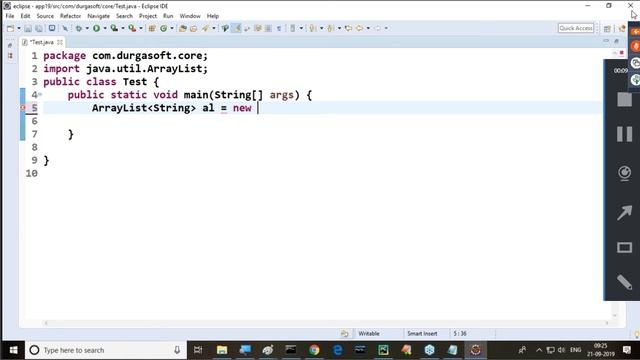Open the Run menu
This screenshot has height=360, width=640.
click(x=168, y=16)
